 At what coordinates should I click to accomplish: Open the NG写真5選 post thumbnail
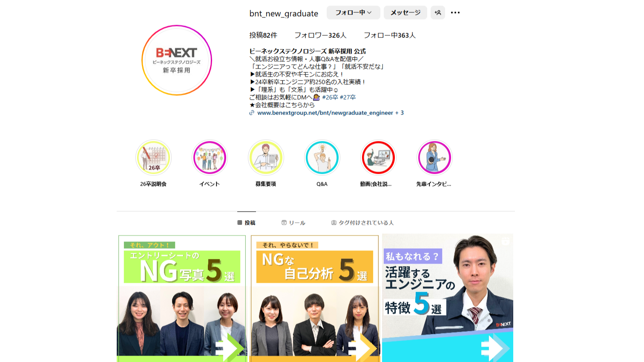coord(182,298)
